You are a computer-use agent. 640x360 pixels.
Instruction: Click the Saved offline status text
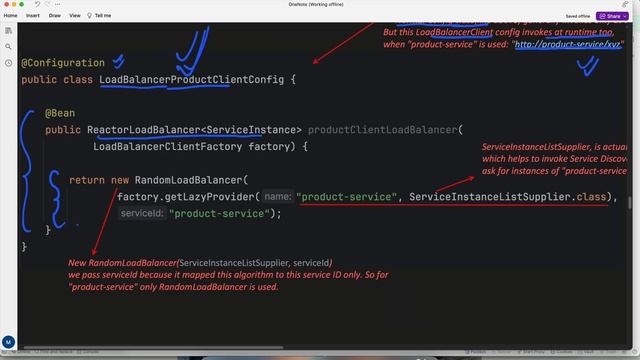[578, 16]
